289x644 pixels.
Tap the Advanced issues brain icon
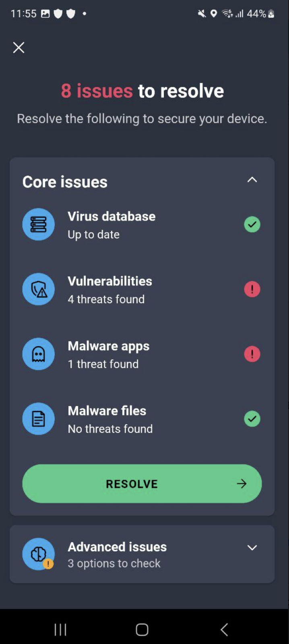[38, 554]
